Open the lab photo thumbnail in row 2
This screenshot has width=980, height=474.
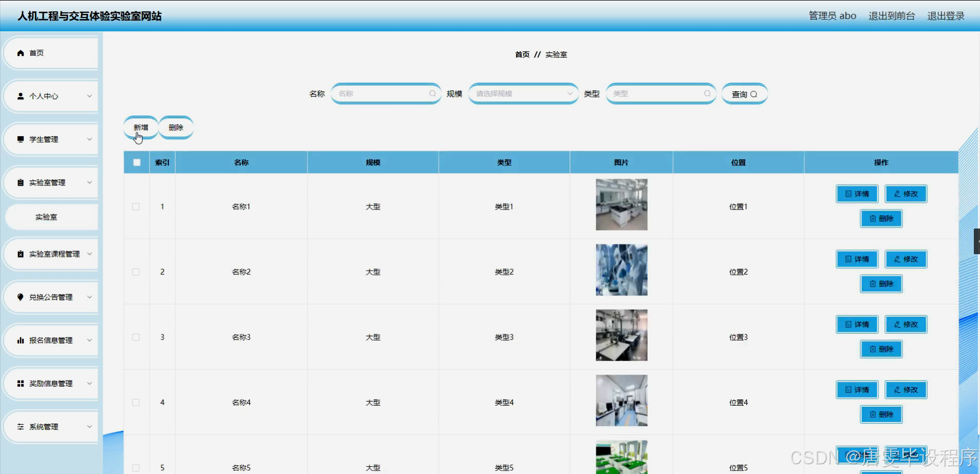(621, 270)
